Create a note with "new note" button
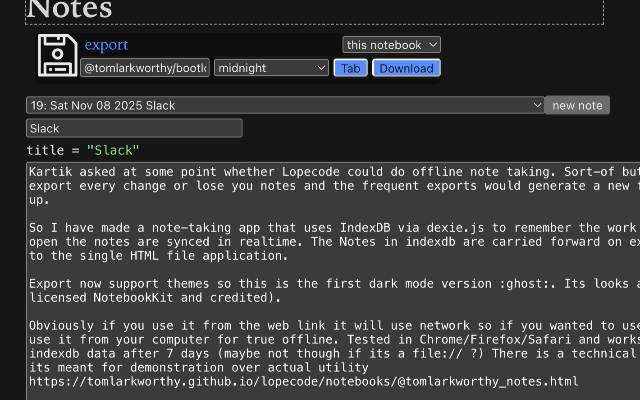The width and height of the screenshot is (640, 400). (x=577, y=105)
